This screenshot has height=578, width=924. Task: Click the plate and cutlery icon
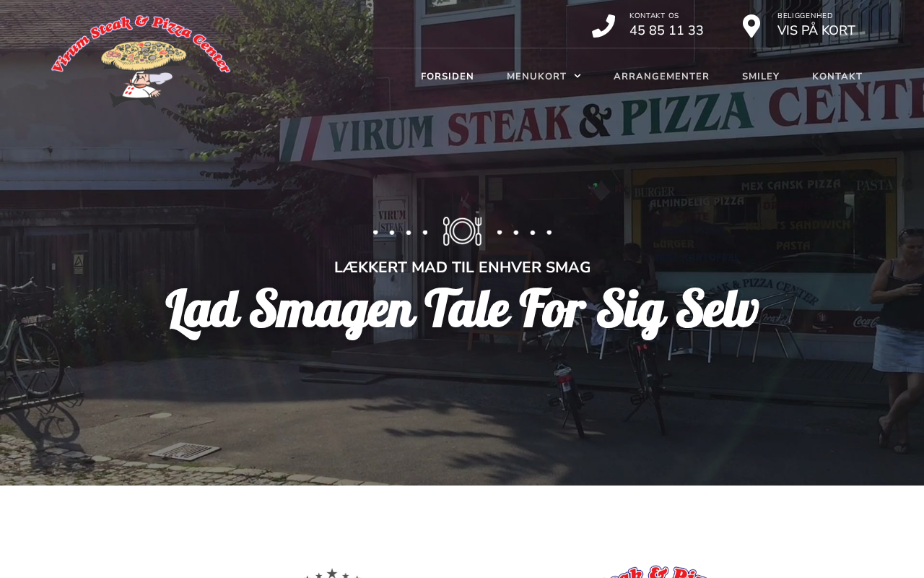pyautogui.click(x=462, y=231)
